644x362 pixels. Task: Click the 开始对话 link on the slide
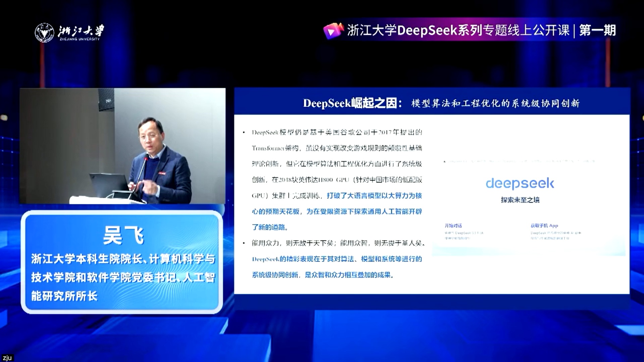click(453, 225)
